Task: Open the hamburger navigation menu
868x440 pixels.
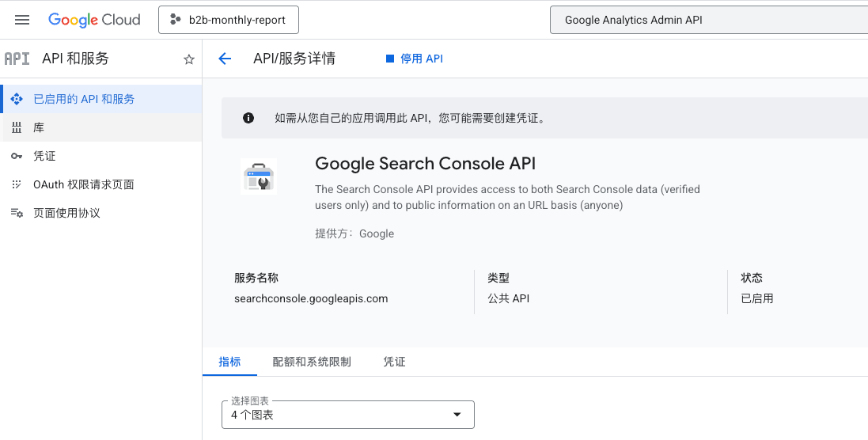Action: tap(22, 20)
